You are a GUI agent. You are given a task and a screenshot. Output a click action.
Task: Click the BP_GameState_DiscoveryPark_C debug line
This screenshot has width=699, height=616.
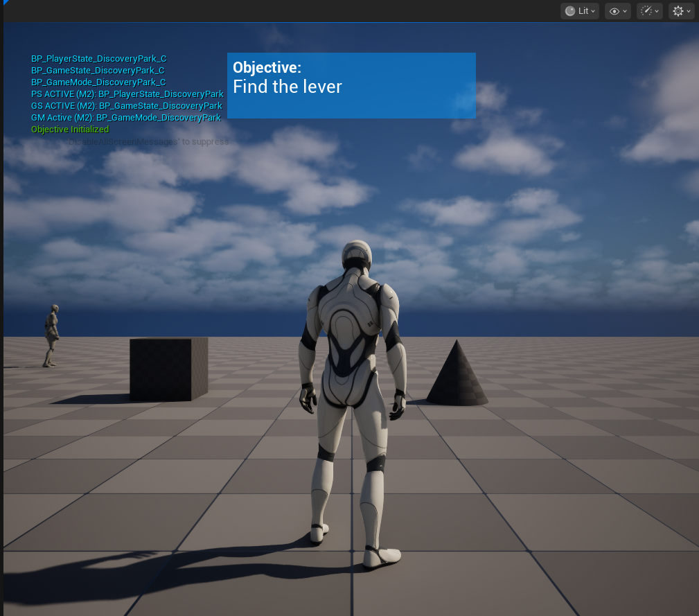[x=98, y=71]
